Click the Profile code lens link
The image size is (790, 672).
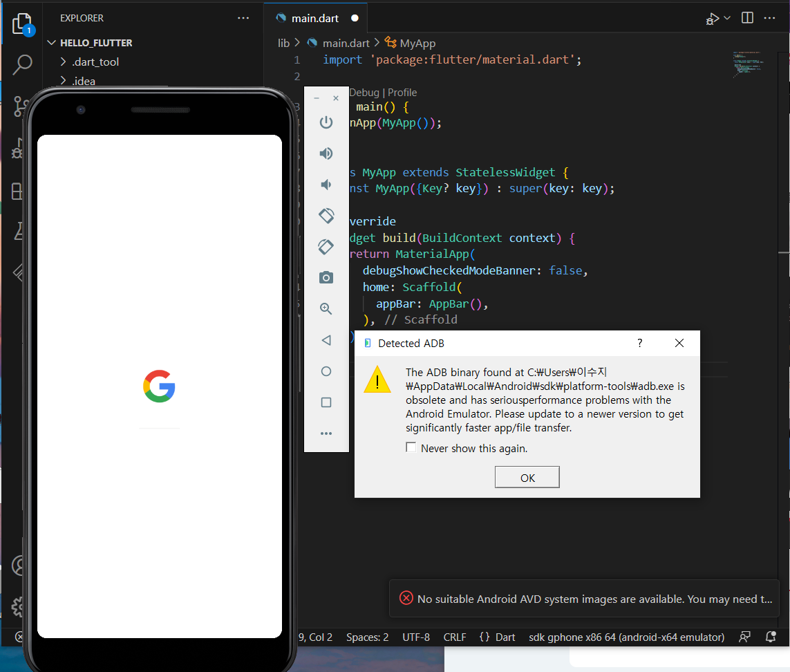[x=402, y=93]
